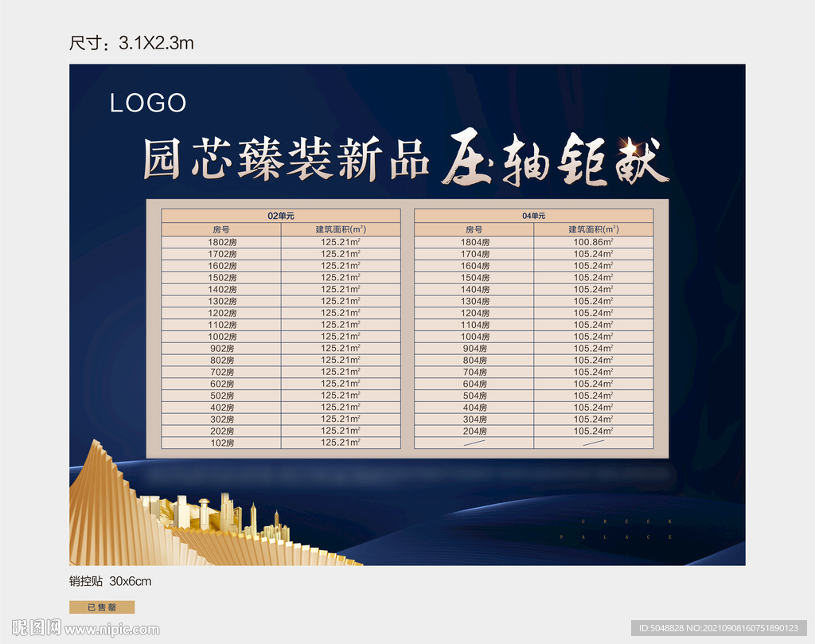Select room cell 1004房
The height and width of the screenshot is (644, 815).
click(474, 337)
